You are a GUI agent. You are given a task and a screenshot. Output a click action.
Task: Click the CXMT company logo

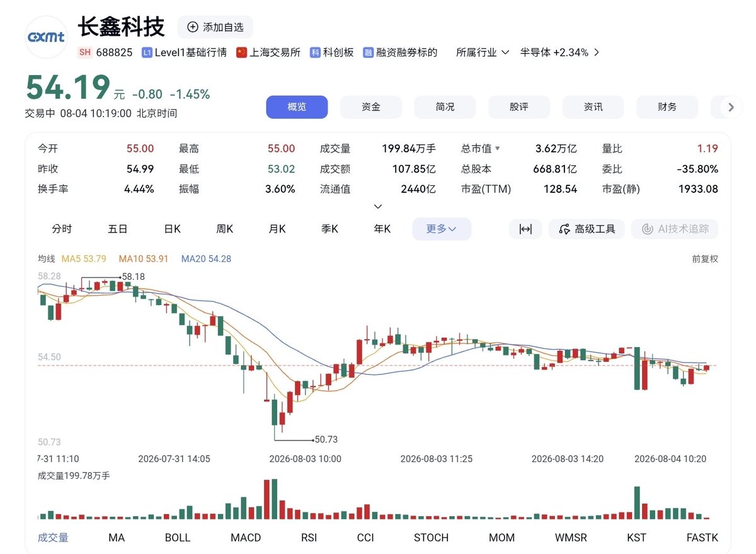[46, 37]
